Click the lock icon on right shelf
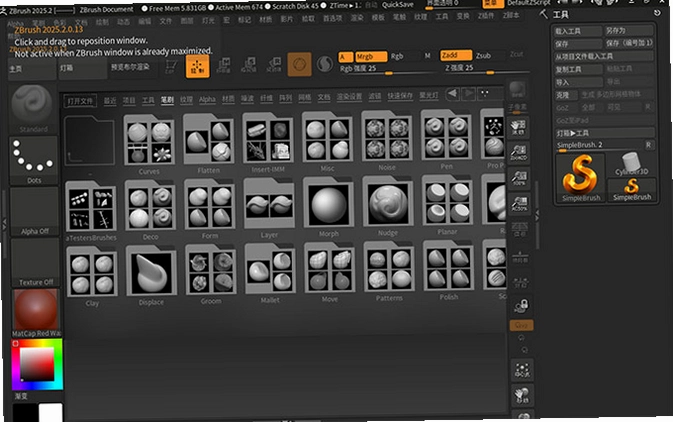The width and height of the screenshot is (673, 422). tap(521, 306)
